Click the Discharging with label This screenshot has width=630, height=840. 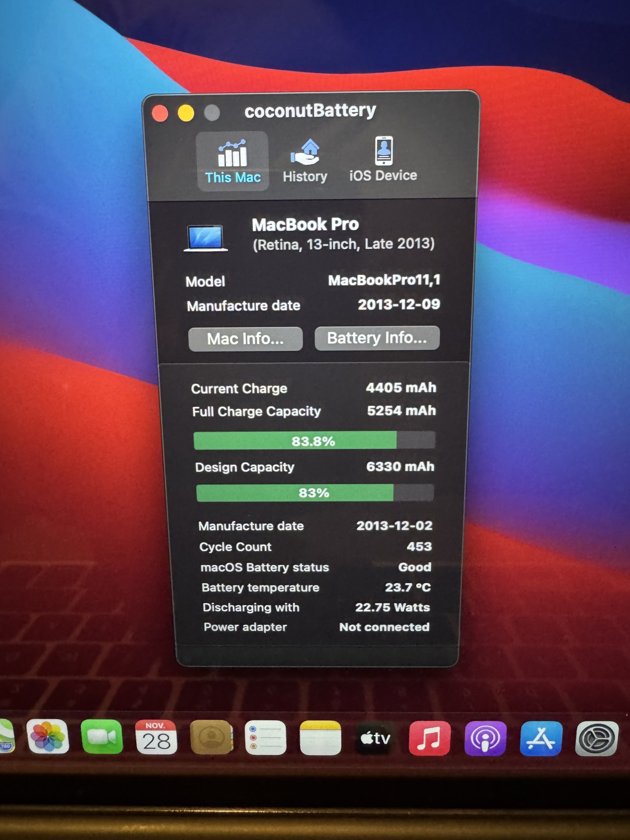(251, 607)
